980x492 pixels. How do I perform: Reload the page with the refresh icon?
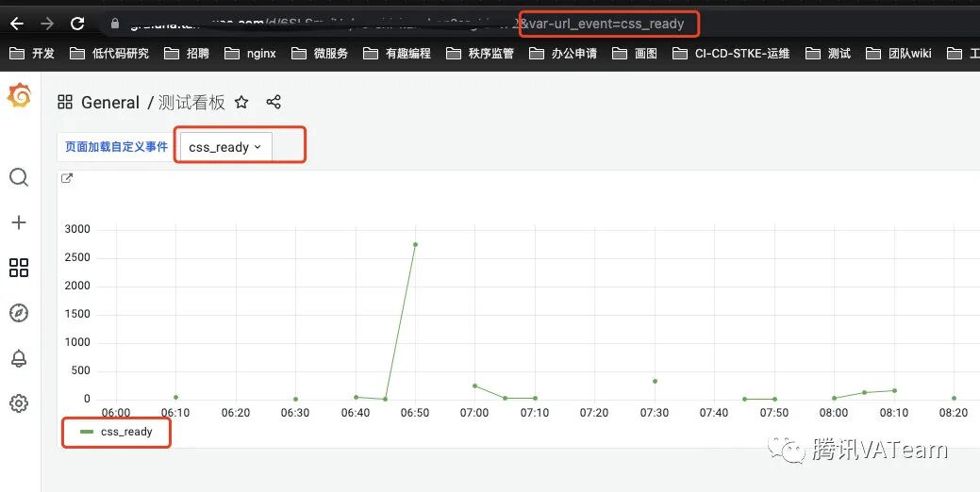coord(77,24)
